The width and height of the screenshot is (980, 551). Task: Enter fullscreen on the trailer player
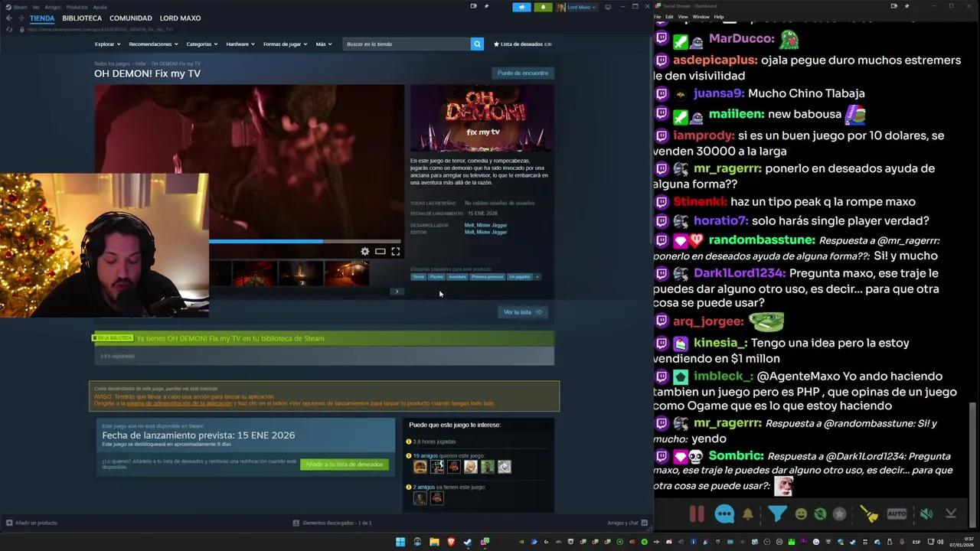396,252
